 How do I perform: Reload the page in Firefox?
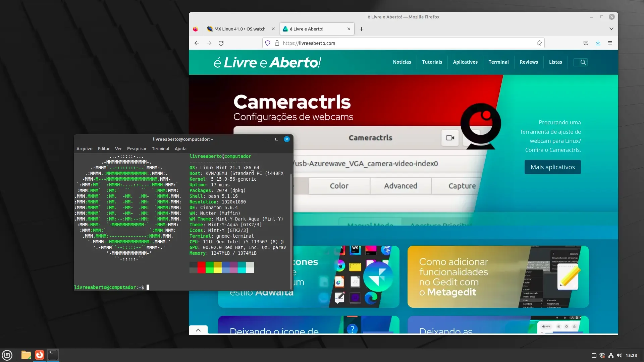221,43
